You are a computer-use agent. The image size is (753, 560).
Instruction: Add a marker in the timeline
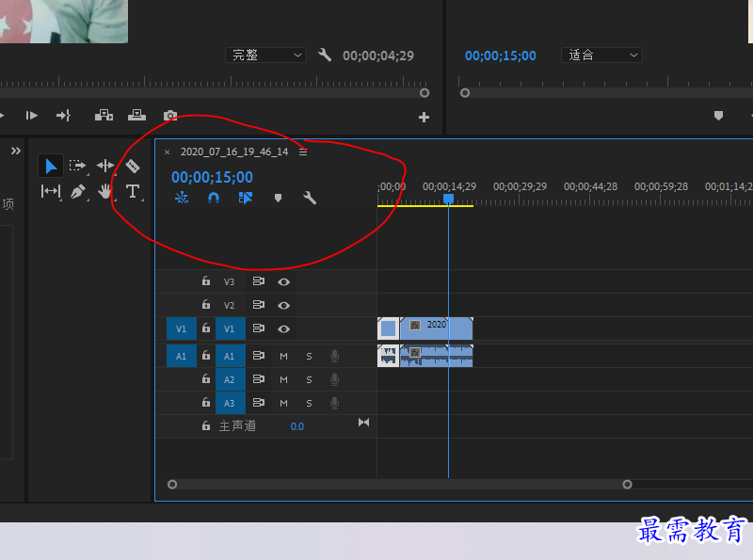click(278, 198)
